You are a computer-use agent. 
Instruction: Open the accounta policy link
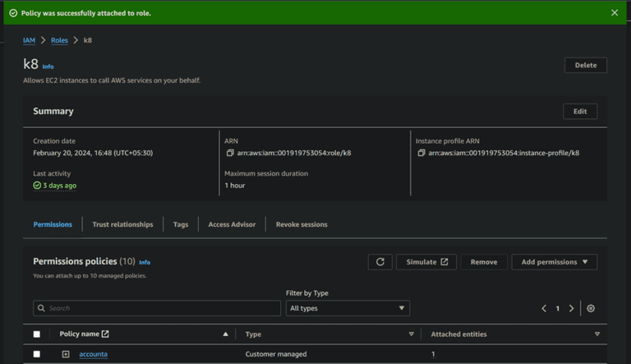[94, 354]
